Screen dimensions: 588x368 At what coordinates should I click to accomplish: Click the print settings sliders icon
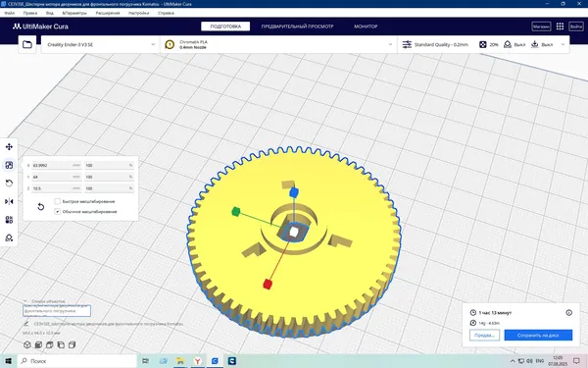coord(407,45)
